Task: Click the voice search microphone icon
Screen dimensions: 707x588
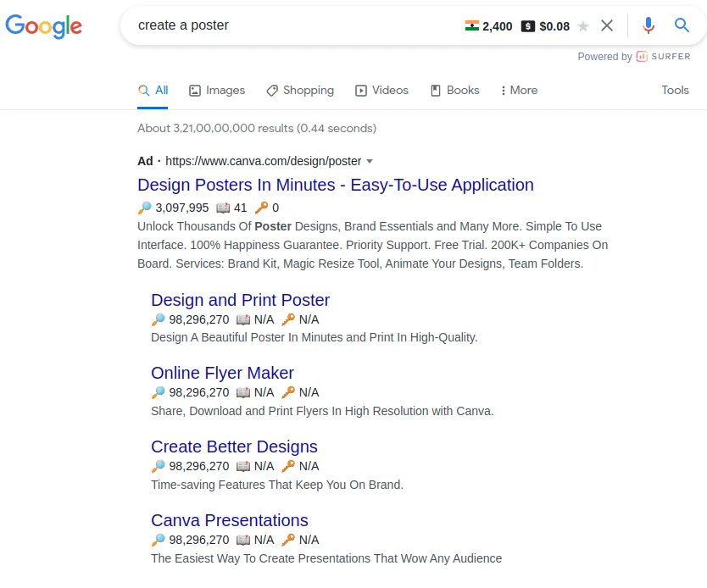Action: [649, 25]
